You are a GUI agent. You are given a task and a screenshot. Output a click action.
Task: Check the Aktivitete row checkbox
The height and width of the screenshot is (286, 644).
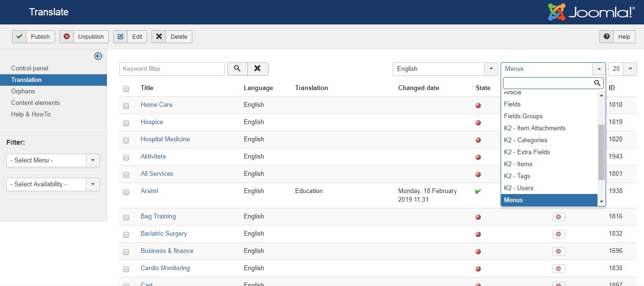pos(126,158)
